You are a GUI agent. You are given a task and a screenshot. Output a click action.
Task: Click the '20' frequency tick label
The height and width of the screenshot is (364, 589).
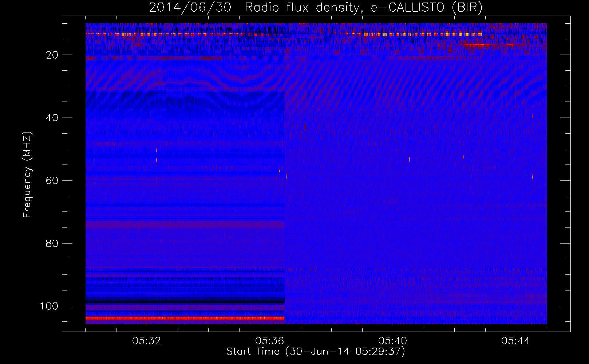(x=52, y=55)
